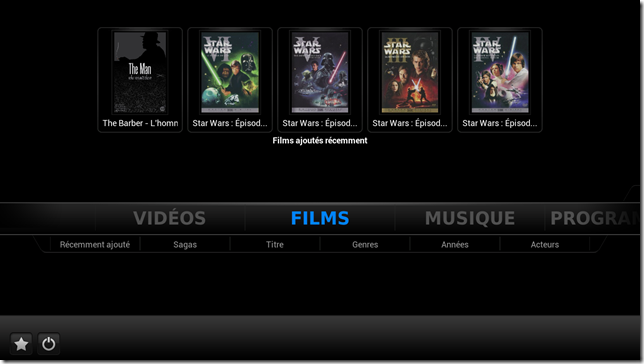
Task: Open the power shutdown menu icon
Action: tap(48, 343)
